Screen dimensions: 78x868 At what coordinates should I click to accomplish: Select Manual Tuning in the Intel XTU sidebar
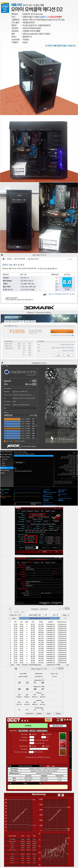pyautogui.click(x=5, y=457)
